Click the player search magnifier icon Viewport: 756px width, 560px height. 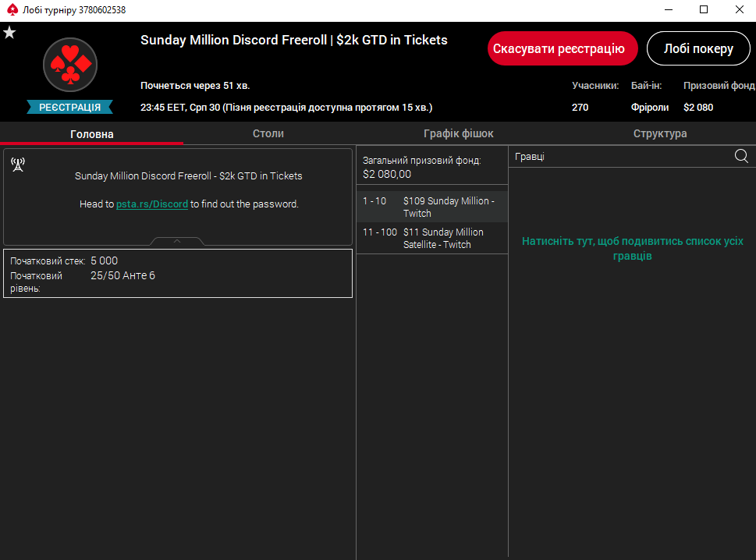click(x=741, y=156)
